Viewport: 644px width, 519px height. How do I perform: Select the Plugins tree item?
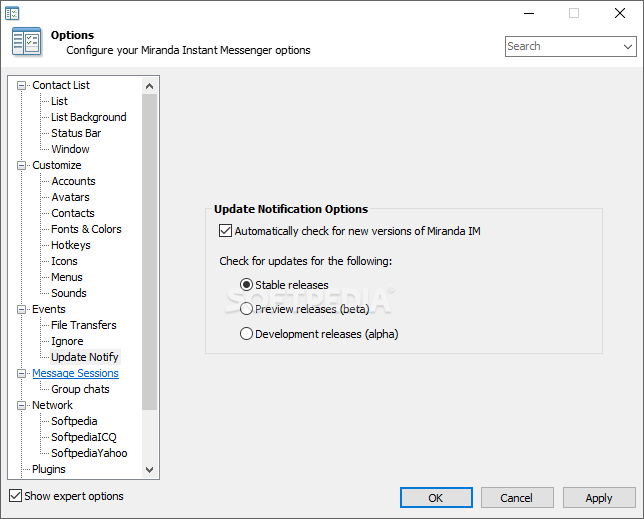[48, 469]
